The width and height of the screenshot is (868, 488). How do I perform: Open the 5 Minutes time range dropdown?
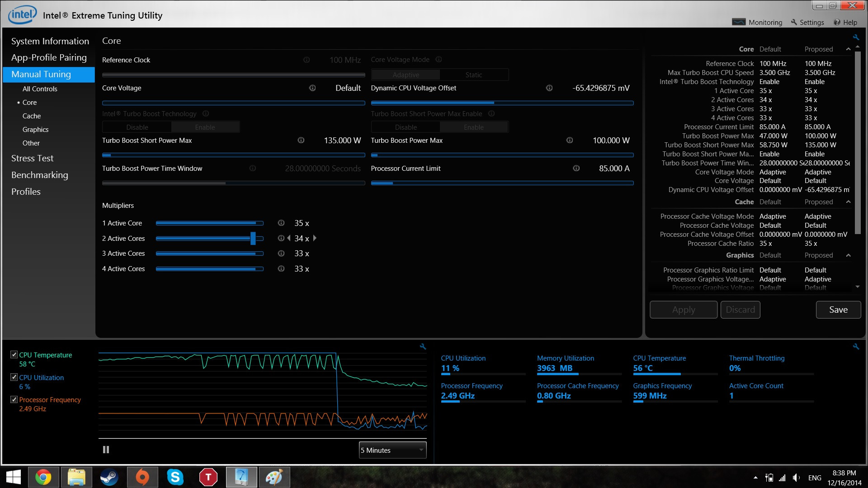click(x=392, y=450)
